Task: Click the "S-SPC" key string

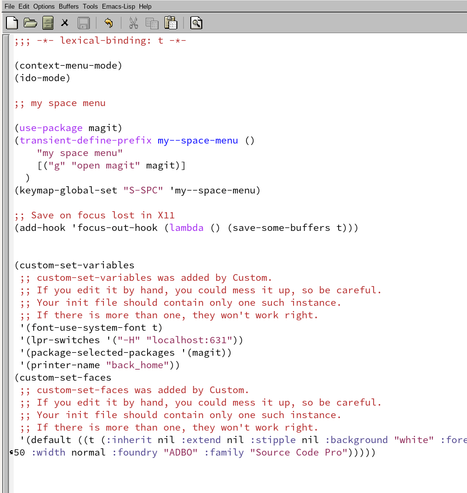Action: (143, 190)
